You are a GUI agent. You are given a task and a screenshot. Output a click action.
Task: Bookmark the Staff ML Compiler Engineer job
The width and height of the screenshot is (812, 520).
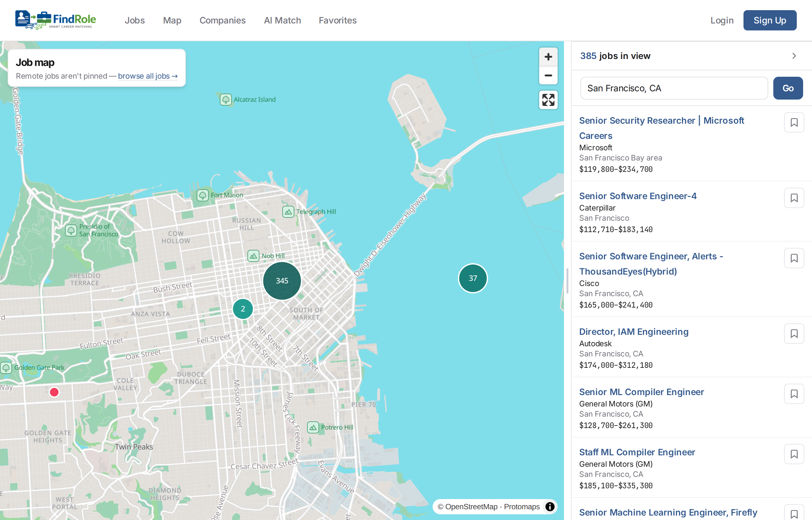point(794,454)
